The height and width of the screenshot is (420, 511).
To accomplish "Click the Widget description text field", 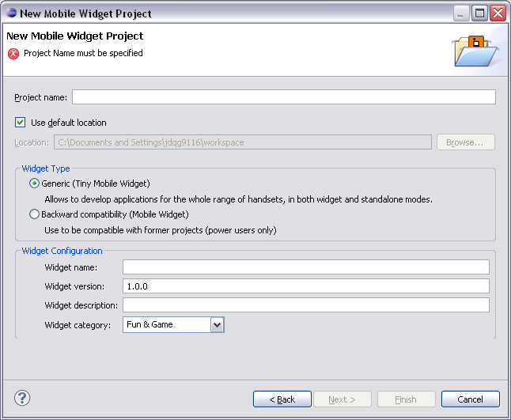I will pos(306,305).
